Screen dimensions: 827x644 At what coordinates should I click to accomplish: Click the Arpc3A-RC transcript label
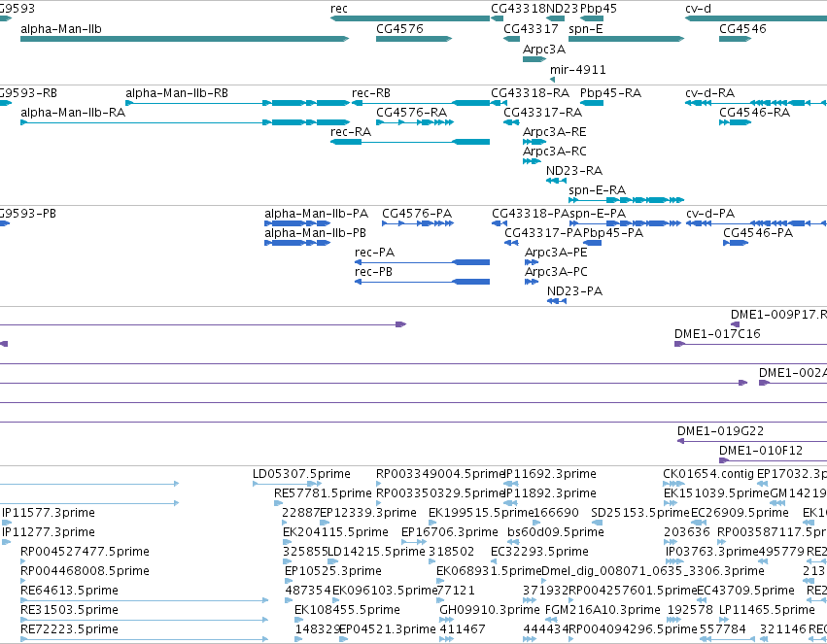point(554,152)
